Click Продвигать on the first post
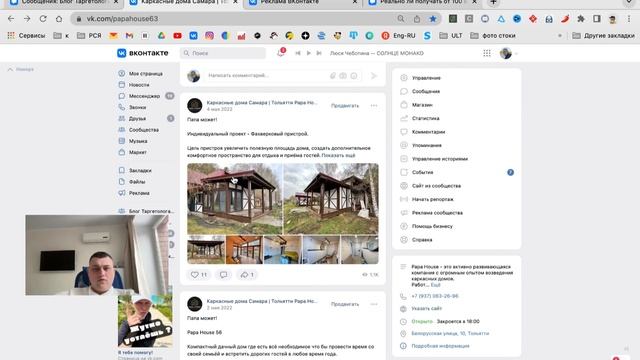Image resolution: width=640 pixels, height=360 pixels. tap(345, 106)
